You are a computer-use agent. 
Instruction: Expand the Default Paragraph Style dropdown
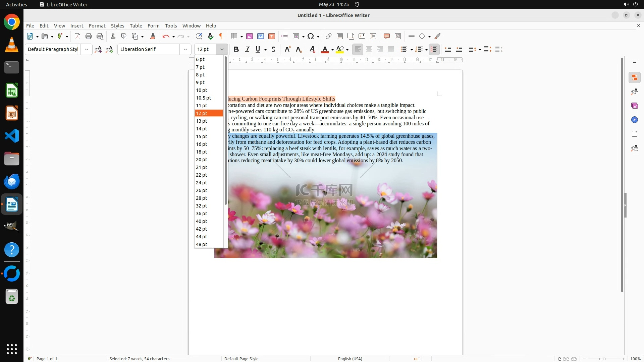[86, 49]
